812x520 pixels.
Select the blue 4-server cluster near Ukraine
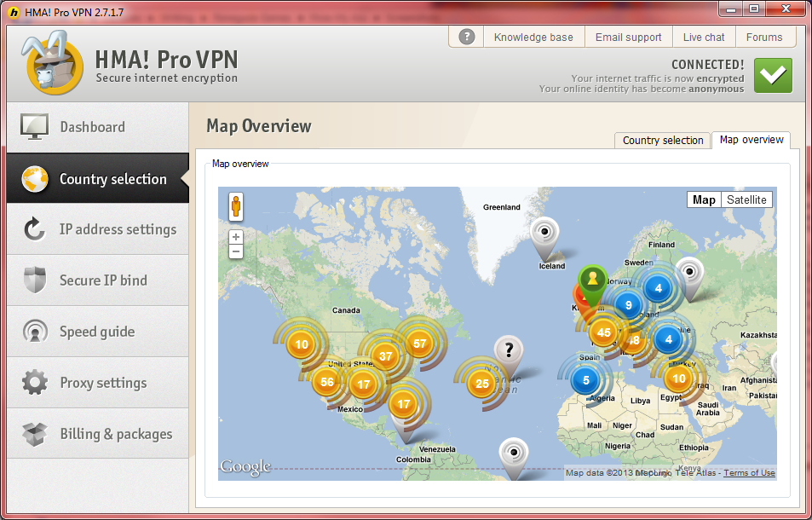(668, 340)
